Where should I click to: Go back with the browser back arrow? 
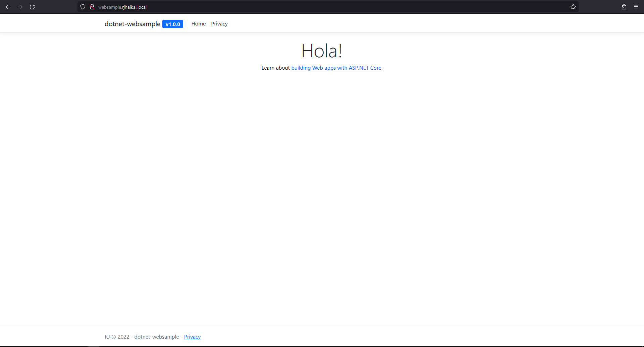pos(8,7)
